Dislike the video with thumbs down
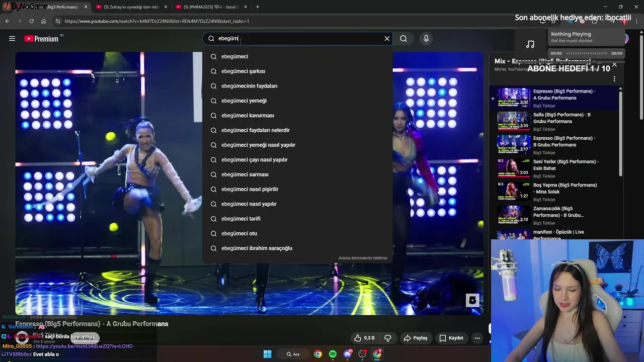Image resolution: width=644 pixels, height=362 pixels. point(388,338)
